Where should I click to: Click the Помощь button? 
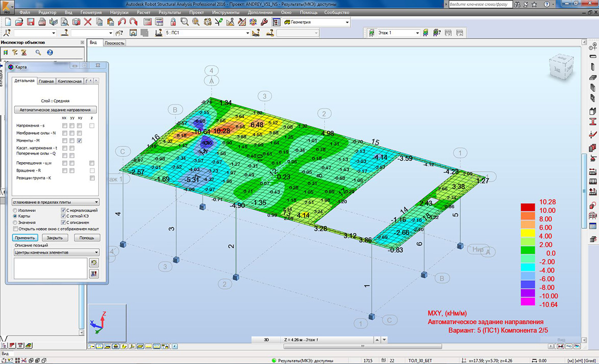click(x=87, y=238)
